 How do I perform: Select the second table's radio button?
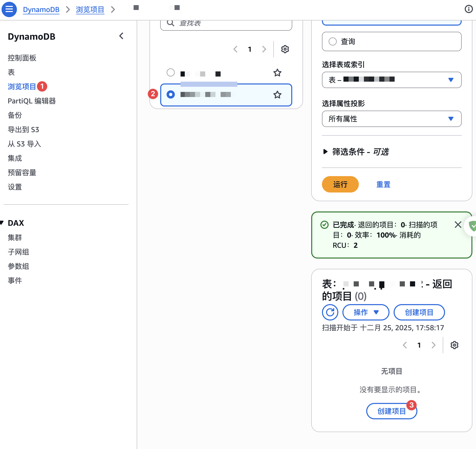click(x=170, y=94)
